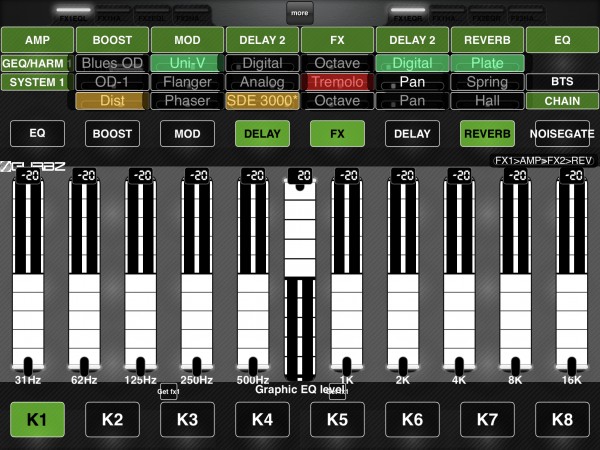Image resolution: width=600 pixels, height=450 pixels.
Task: Toggle the unlit MOD on/off button
Action: 188,134
